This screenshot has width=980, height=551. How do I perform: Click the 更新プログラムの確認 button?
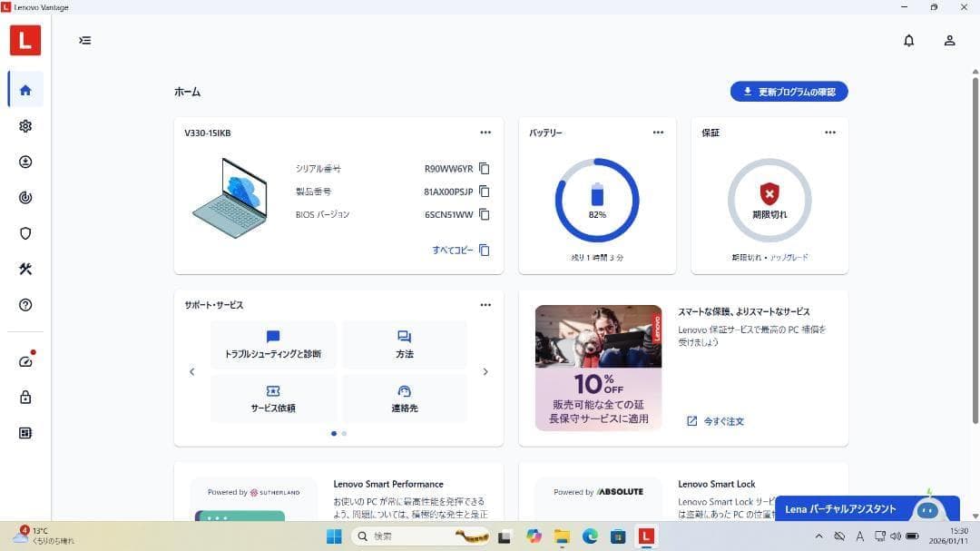(789, 91)
